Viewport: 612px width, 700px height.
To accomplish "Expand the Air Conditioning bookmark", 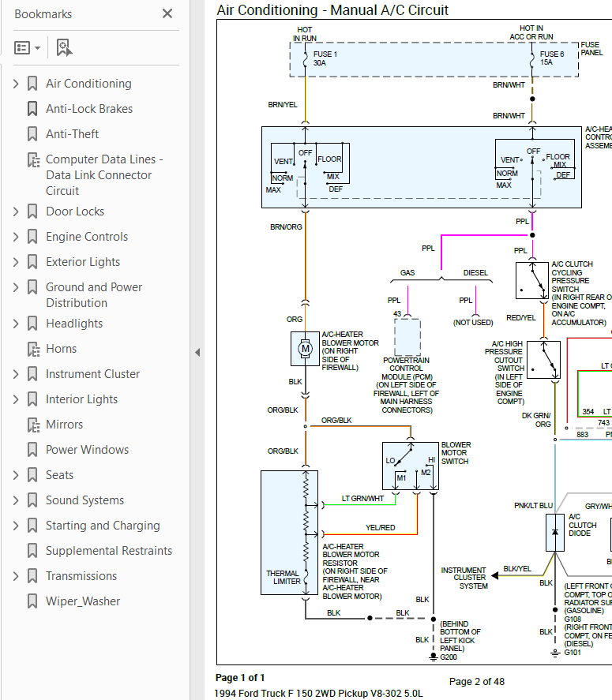I will tap(16, 84).
